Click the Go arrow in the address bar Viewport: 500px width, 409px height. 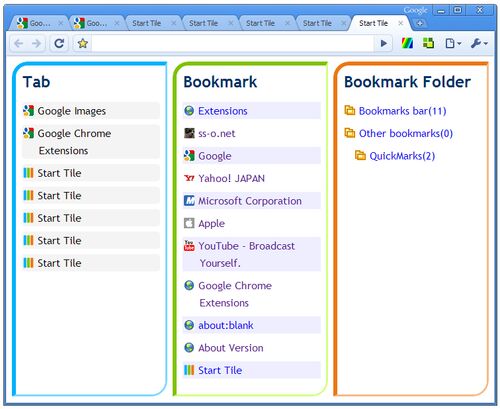(x=384, y=43)
